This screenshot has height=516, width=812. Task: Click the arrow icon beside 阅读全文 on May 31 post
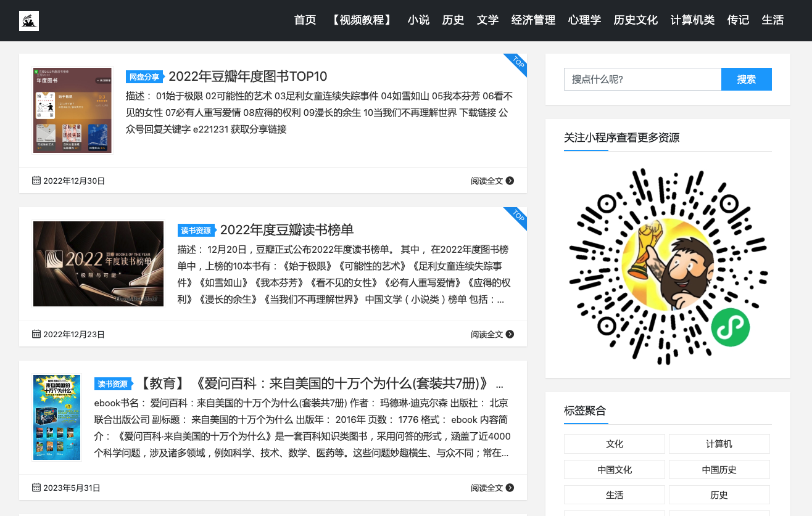tap(510, 488)
